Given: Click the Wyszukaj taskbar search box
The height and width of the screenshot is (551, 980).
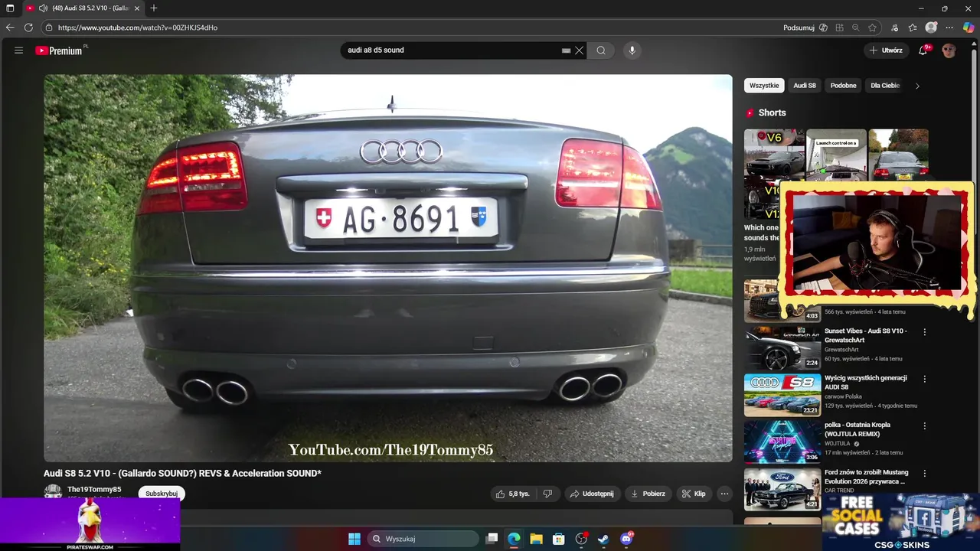Looking at the screenshot, I should pyautogui.click(x=423, y=539).
